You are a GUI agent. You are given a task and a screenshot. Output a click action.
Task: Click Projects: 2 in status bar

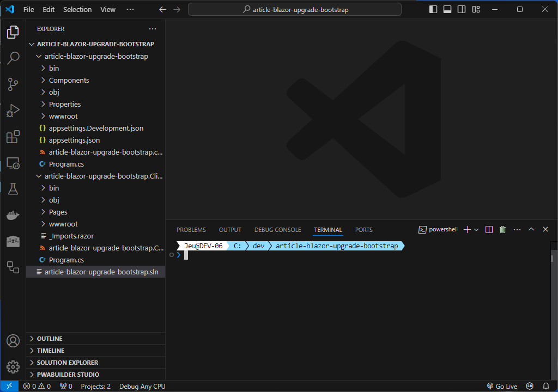(95, 387)
